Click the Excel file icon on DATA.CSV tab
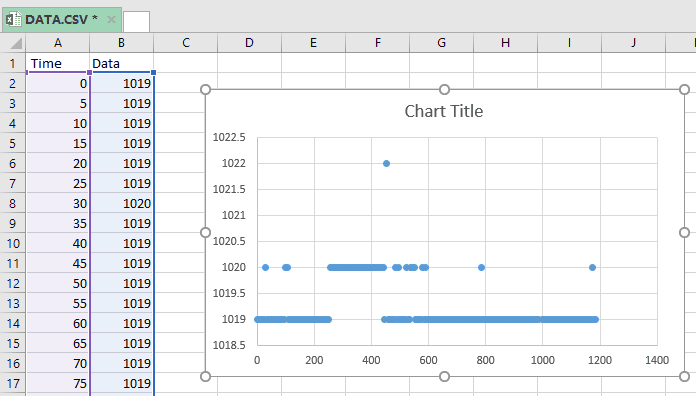Image resolution: width=696 pixels, height=396 pixels. tap(13, 19)
